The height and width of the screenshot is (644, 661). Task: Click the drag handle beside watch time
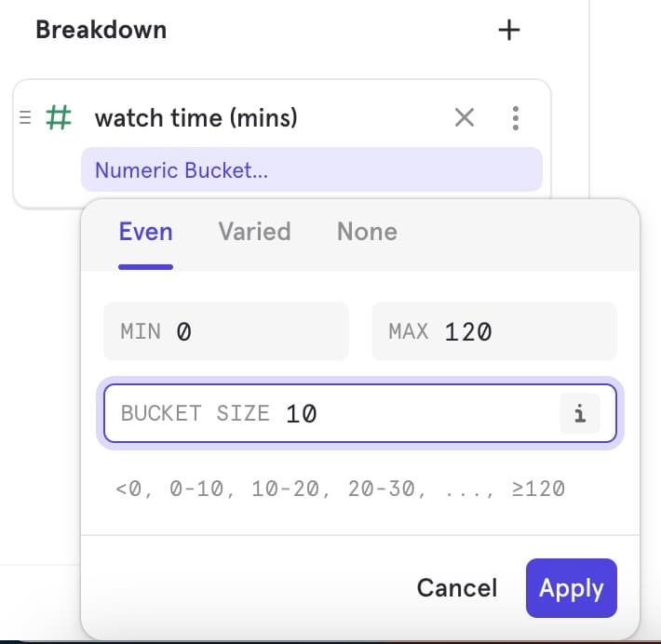25,118
